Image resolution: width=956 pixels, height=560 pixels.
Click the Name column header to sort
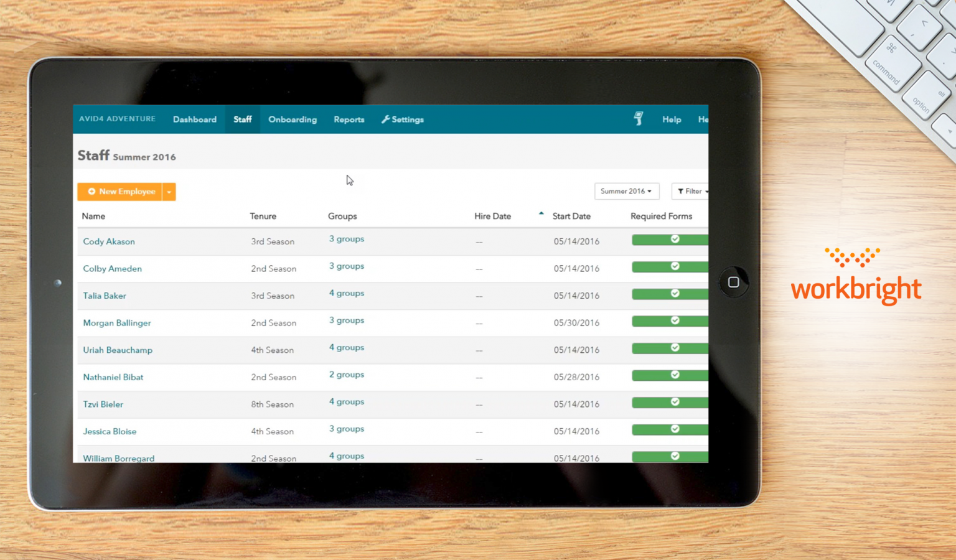tap(93, 216)
